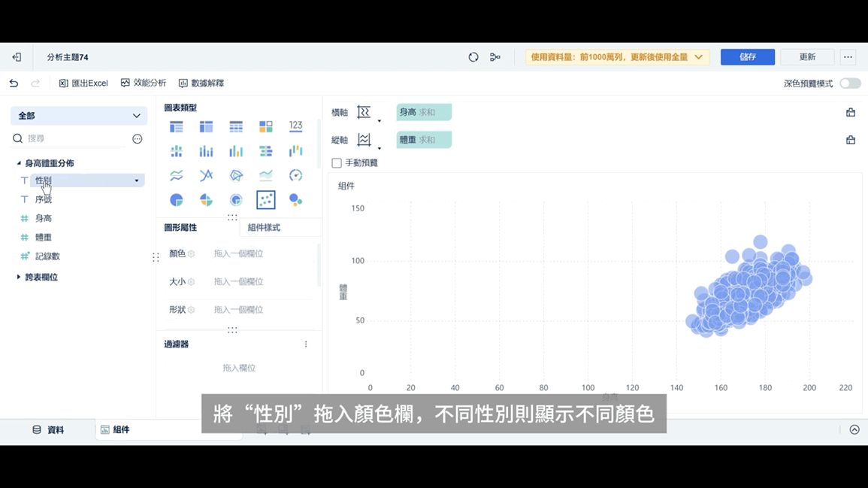Check the 手動預覽 checkbox

pyautogui.click(x=337, y=163)
